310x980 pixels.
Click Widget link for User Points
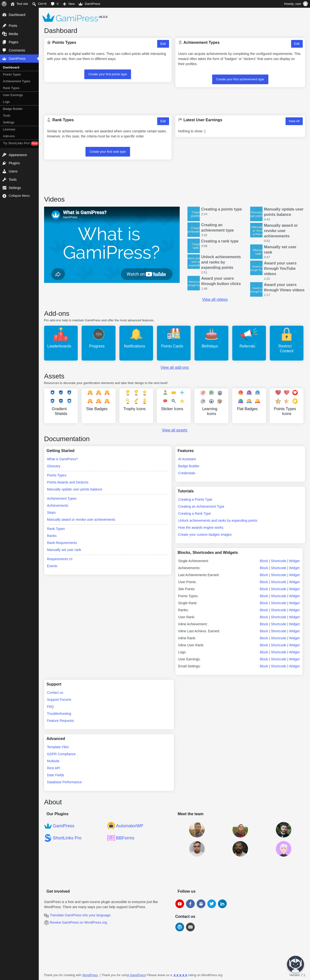[294, 582]
